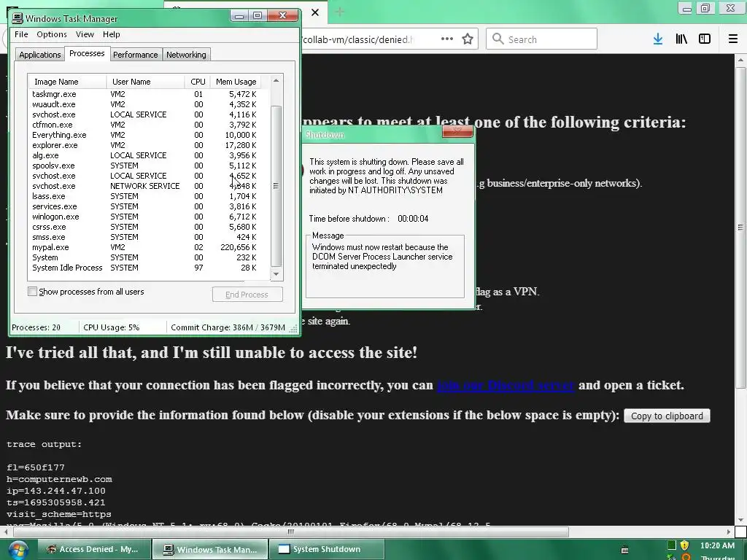Open the browser hamburger menu

click(x=733, y=39)
